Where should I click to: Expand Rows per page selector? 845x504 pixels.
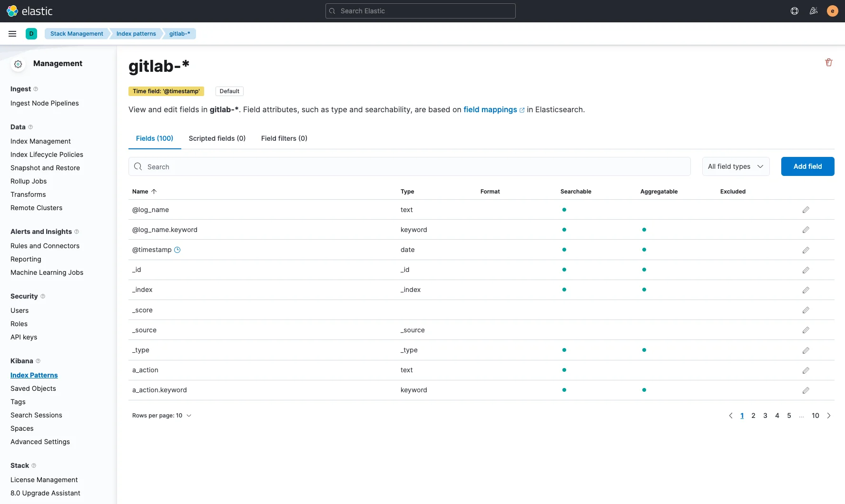162,416
